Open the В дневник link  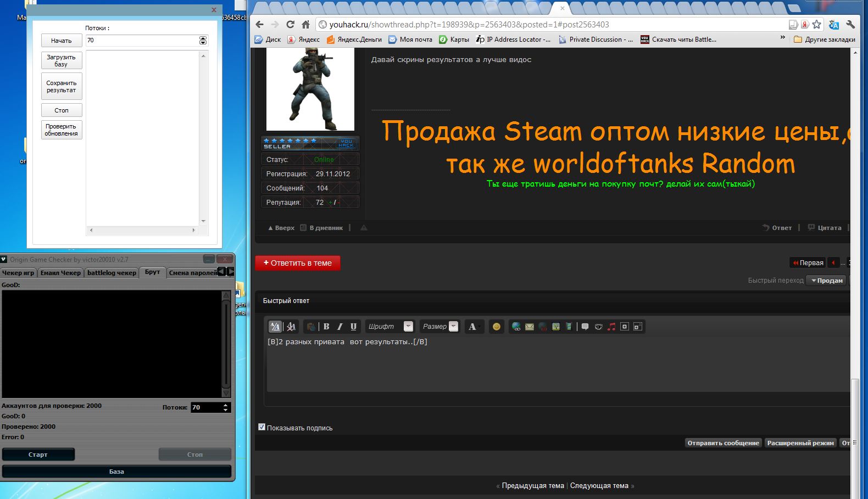(x=321, y=228)
